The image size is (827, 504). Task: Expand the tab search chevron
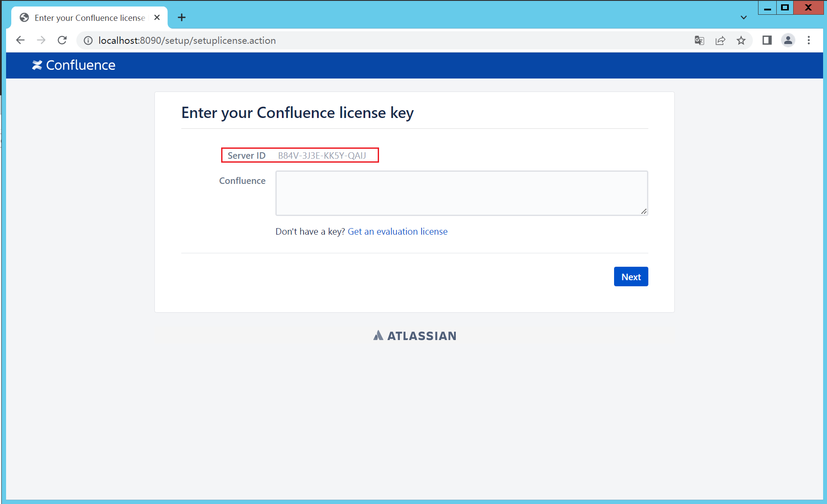point(744,18)
